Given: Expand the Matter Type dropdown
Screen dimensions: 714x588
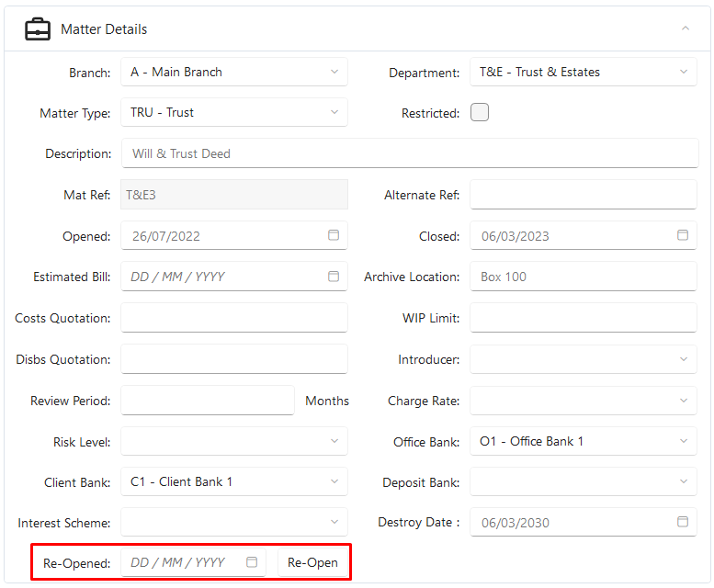Looking at the screenshot, I should [x=234, y=112].
